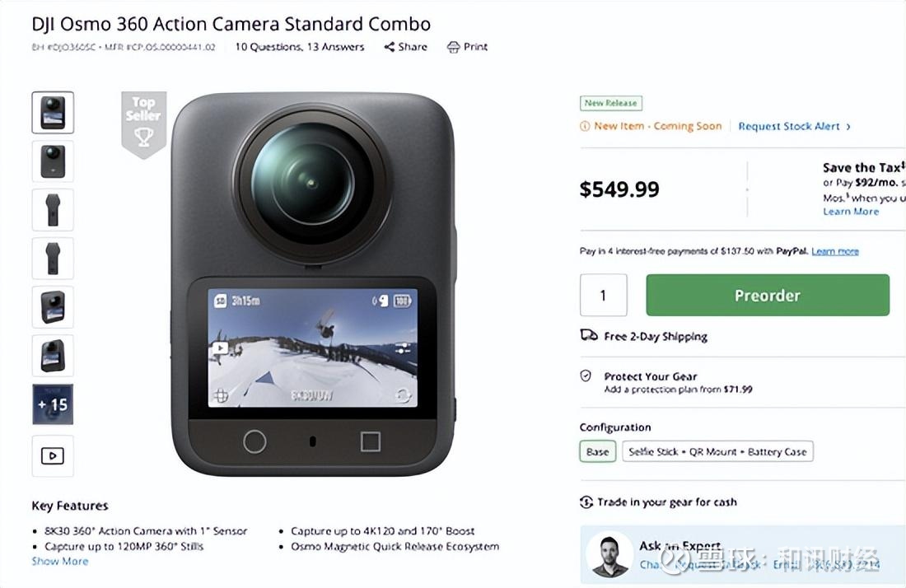Screen dimensions: 906x588
Task: Click the quantity input field
Action: click(603, 295)
